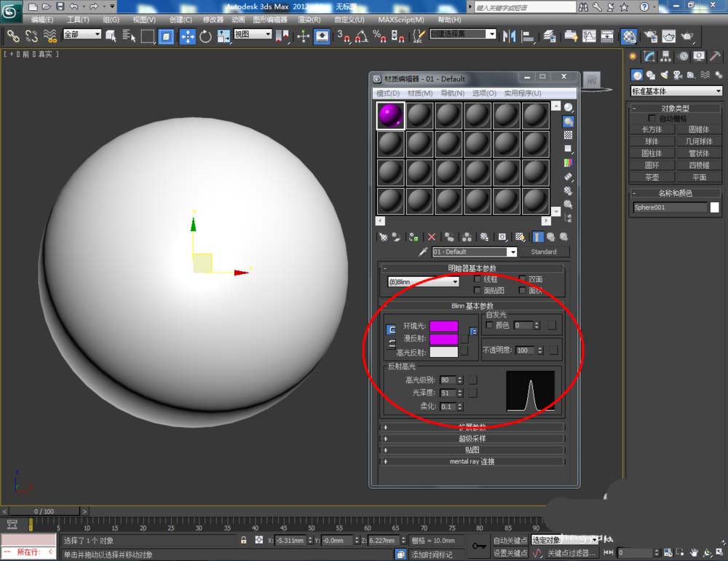The image size is (728, 561).
Task: Toggle material editor background checker icon
Action: pos(568,136)
